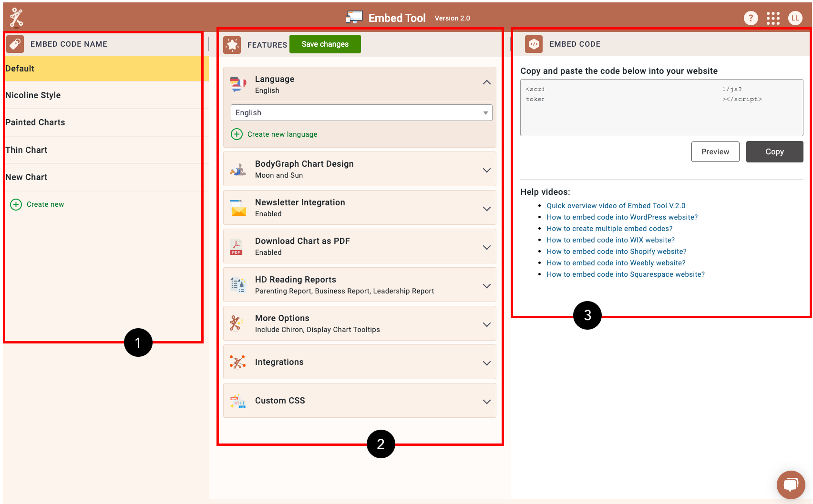813x504 pixels.
Task: Click the Embed Tool monitor icon
Action: (x=354, y=18)
